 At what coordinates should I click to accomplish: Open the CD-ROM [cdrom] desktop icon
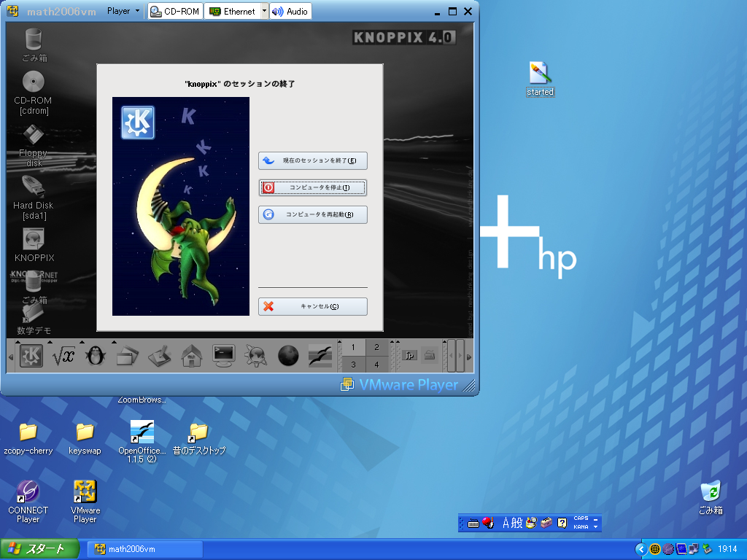(x=34, y=93)
